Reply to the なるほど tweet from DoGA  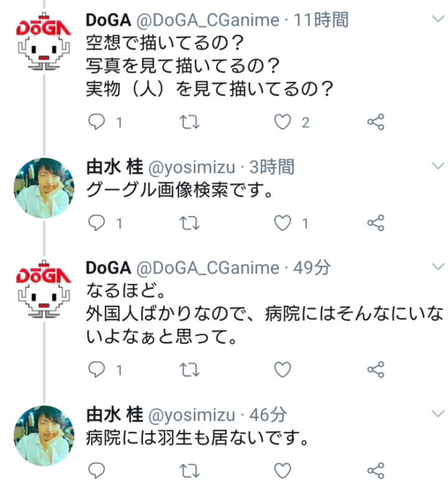(x=96, y=370)
